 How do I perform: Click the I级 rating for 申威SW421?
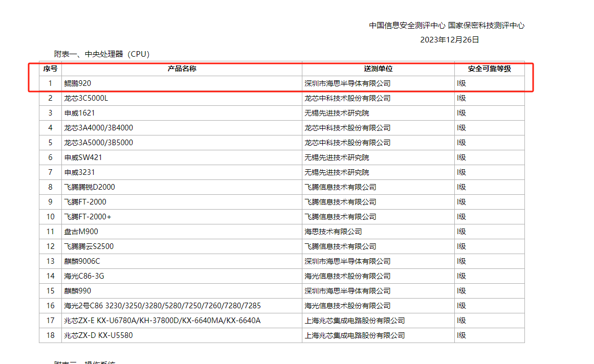point(461,157)
